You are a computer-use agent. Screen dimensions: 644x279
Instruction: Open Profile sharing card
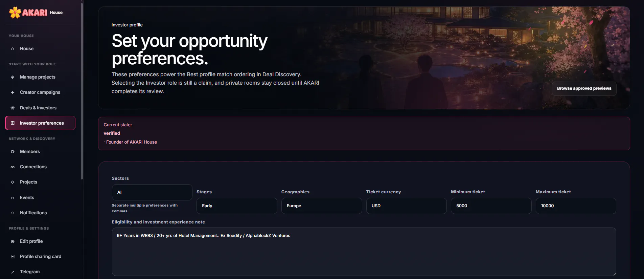[x=40, y=257]
